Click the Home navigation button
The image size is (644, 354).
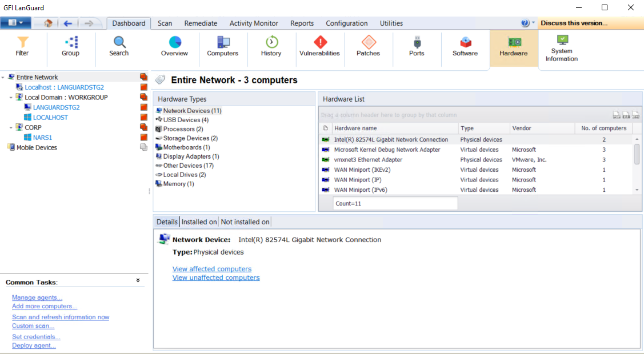48,23
